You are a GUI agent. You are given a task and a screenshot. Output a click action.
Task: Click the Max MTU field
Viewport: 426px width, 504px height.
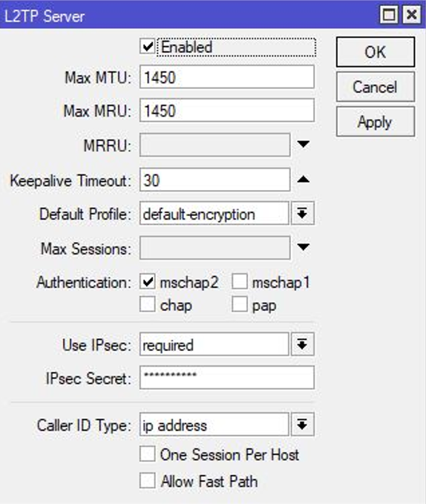point(227,76)
